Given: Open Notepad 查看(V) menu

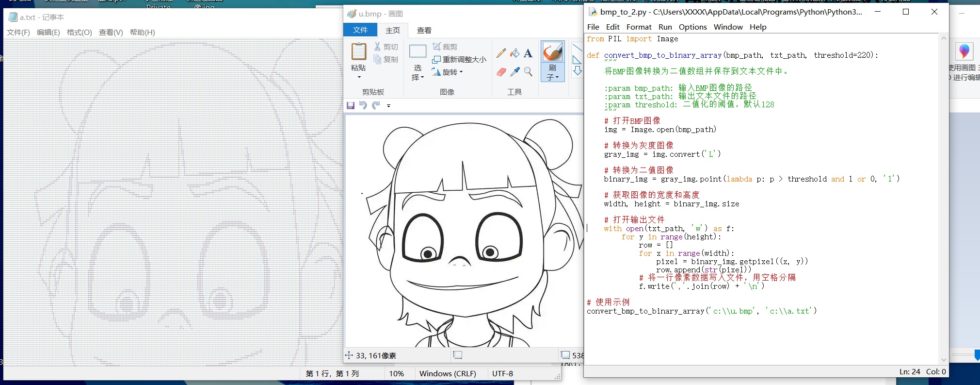Looking at the screenshot, I should point(111,33).
